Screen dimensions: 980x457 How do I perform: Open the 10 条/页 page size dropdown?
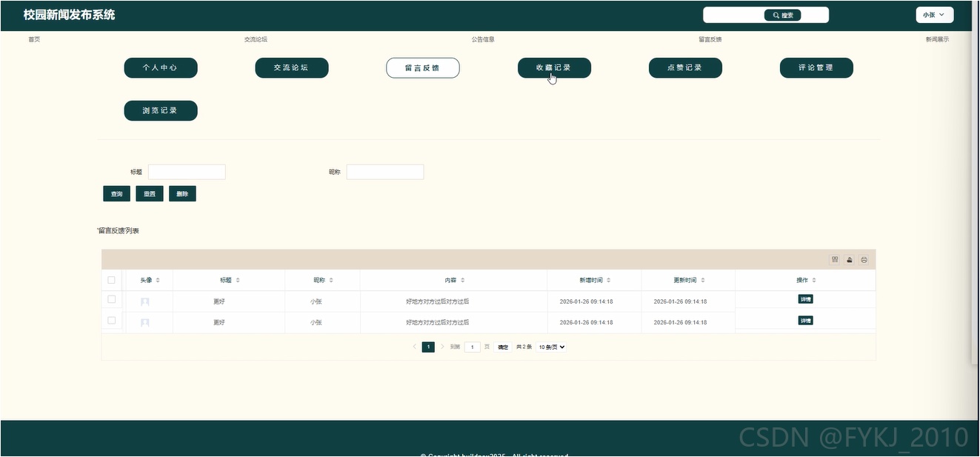point(551,347)
